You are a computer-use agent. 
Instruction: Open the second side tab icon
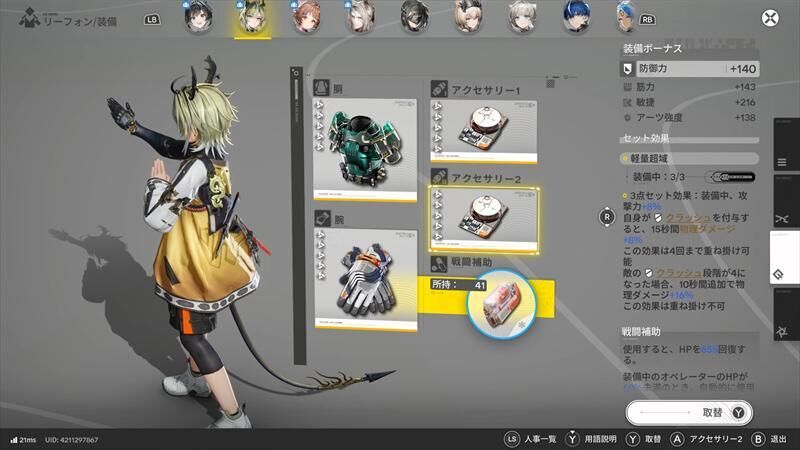pyautogui.click(x=782, y=219)
